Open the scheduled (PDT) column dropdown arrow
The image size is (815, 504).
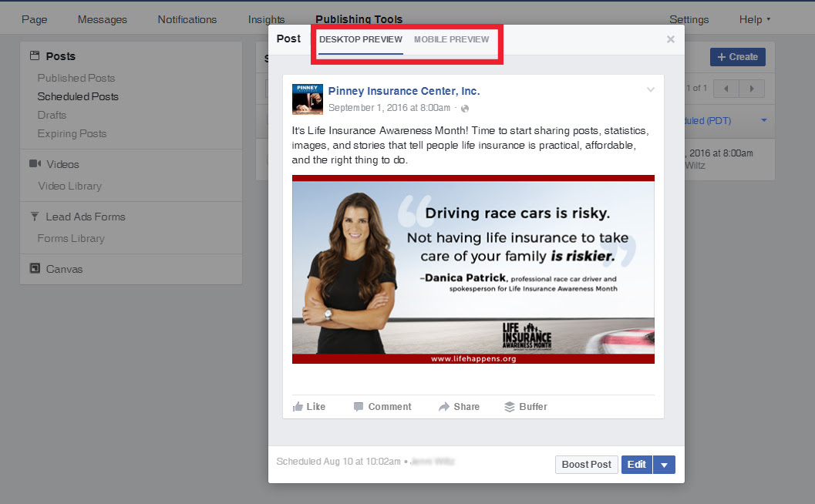(764, 120)
